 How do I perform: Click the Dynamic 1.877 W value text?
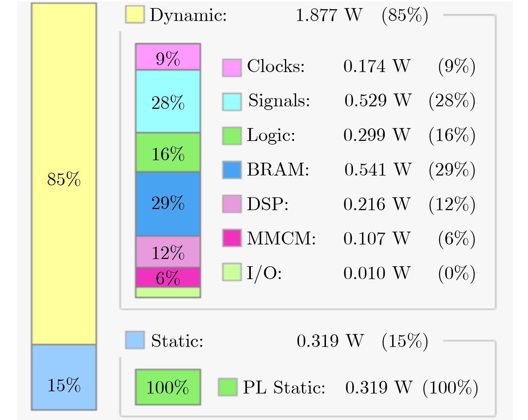(329, 15)
